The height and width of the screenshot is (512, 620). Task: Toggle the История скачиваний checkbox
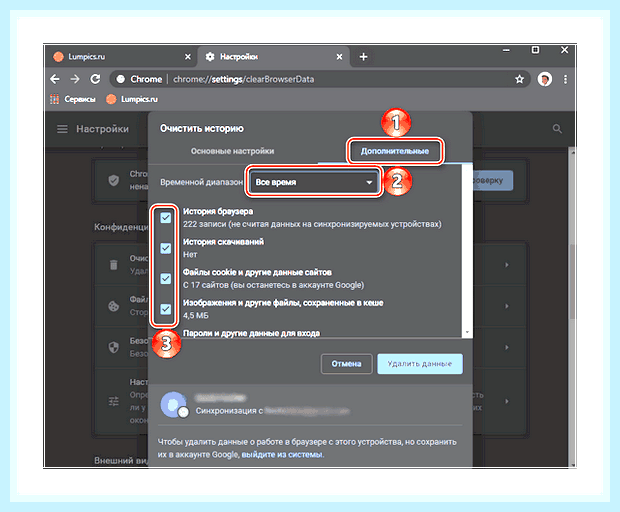click(166, 248)
